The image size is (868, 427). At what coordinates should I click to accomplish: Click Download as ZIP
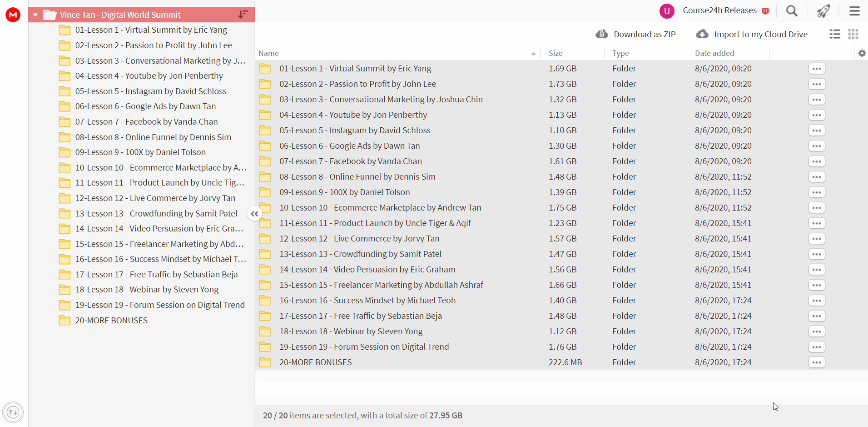click(x=636, y=34)
